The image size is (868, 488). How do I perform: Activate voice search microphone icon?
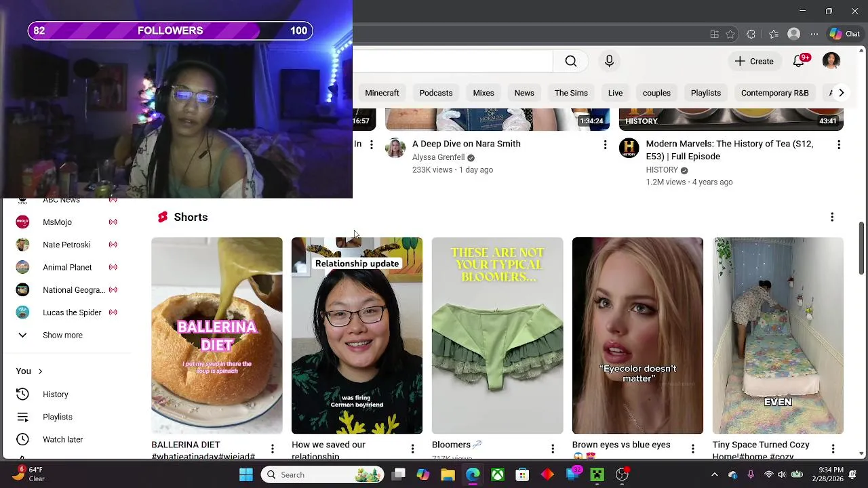[x=609, y=61]
